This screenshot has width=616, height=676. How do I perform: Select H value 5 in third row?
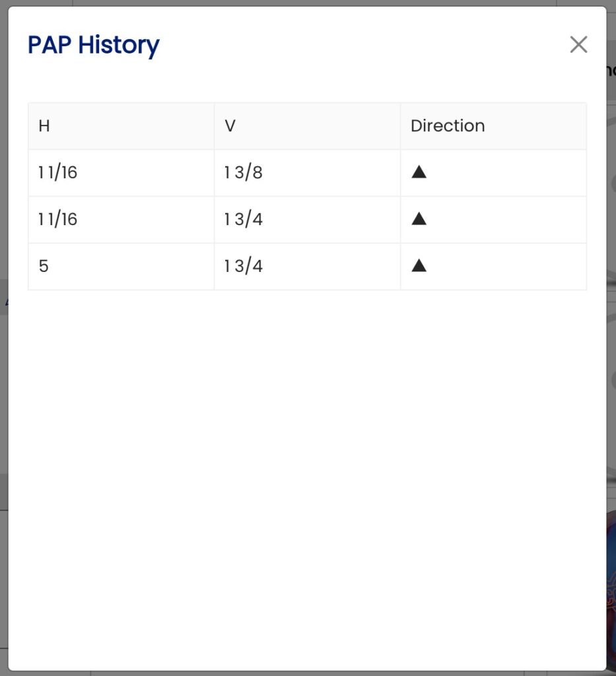44,267
